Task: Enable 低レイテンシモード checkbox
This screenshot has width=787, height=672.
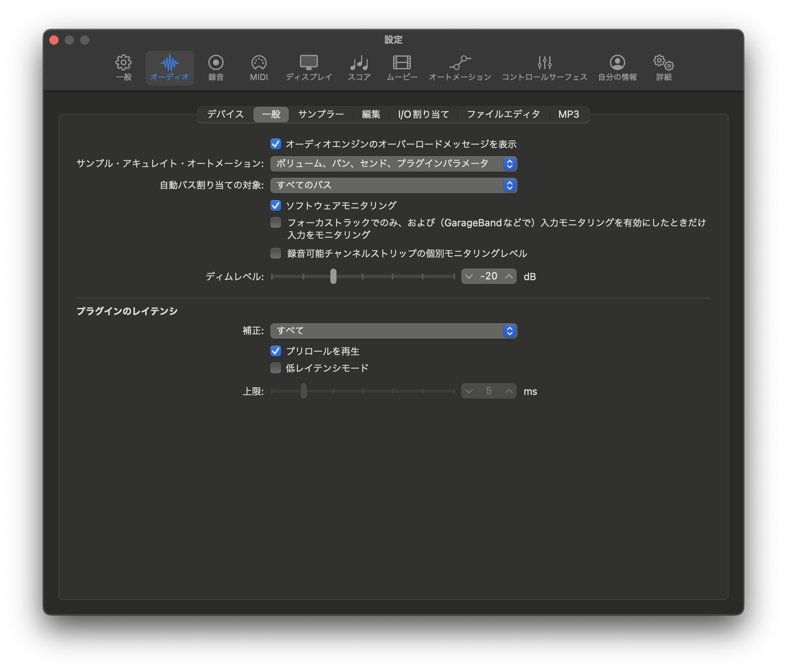Action: pos(276,368)
